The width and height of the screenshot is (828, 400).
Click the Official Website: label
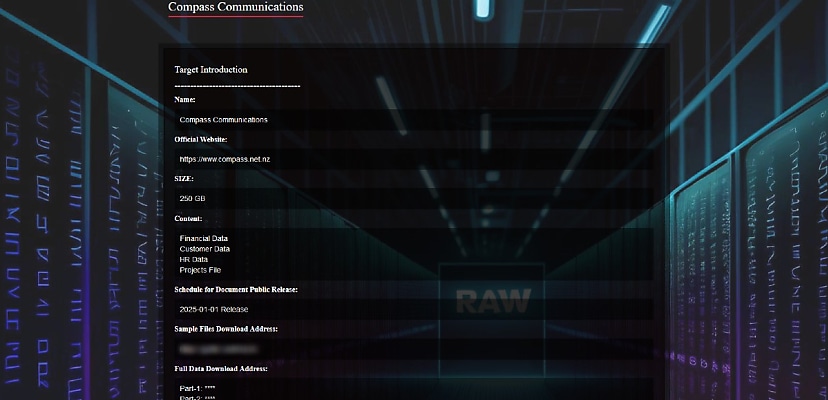(x=201, y=139)
